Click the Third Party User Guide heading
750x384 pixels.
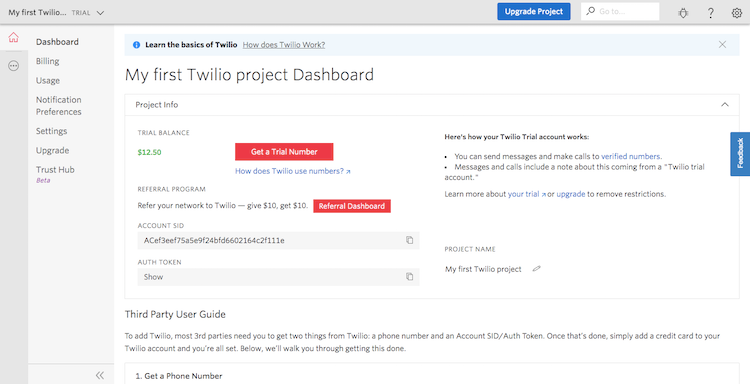pos(175,314)
